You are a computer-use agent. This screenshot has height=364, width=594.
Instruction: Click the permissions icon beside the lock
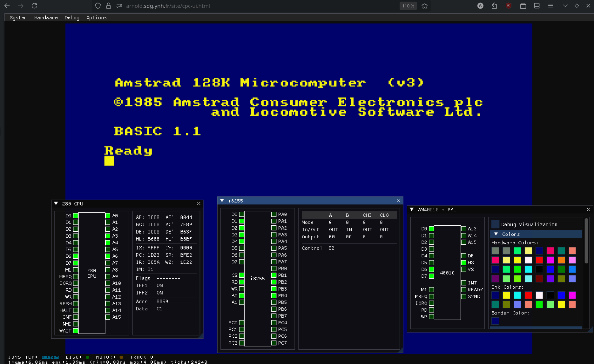click(x=119, y=6)
